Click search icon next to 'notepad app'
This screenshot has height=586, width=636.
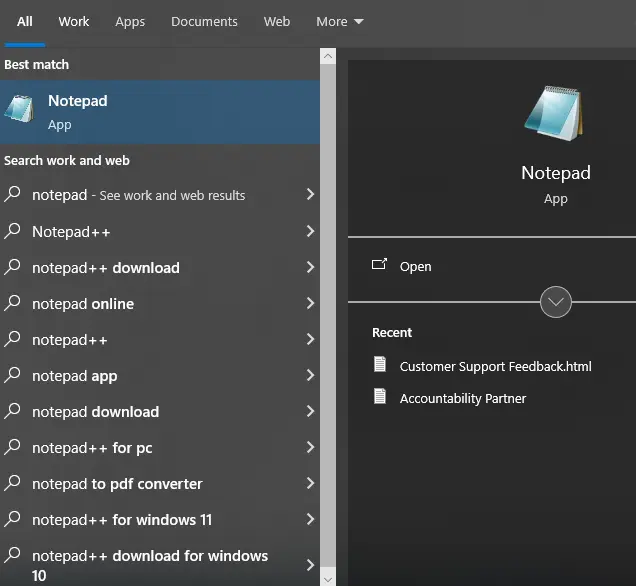pyautogui.click(x=12, y=375)
